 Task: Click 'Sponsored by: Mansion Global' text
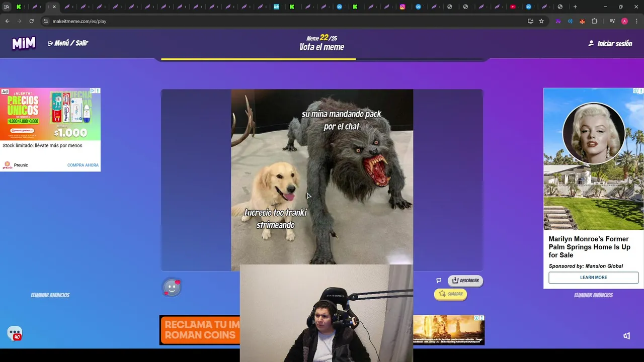pos(586,266)
